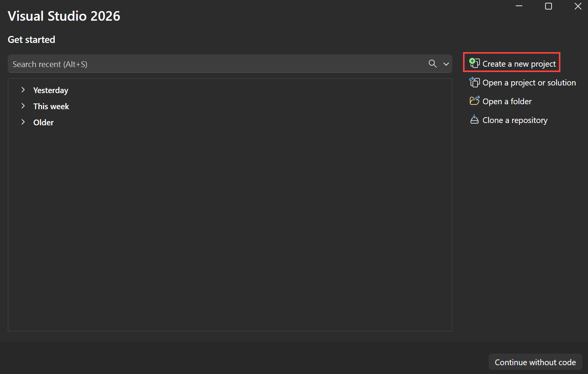
Task: Expand the Older group chevron
Action: click(23, 122)
